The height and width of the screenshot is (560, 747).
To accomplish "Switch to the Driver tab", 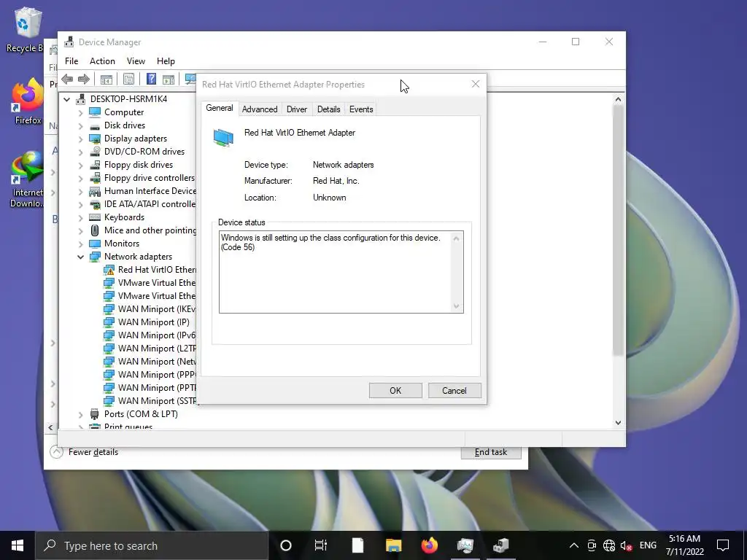I will 297,109.
